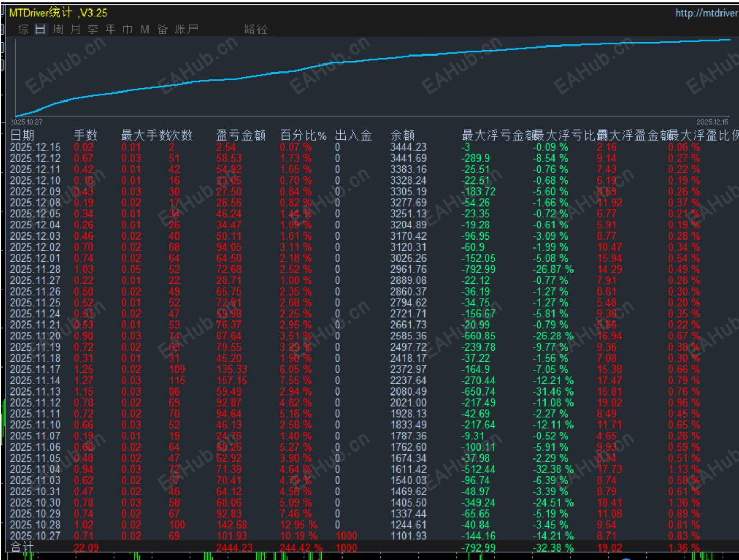Open the http://mtdriver link
This screenshot has width=739, height=560.
tap(706, 13)
